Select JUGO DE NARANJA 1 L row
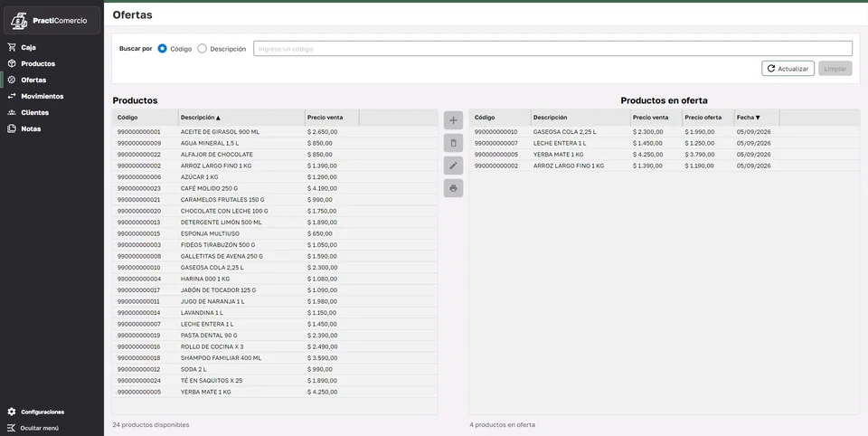 pyautogui.click(x=275, y=301)
